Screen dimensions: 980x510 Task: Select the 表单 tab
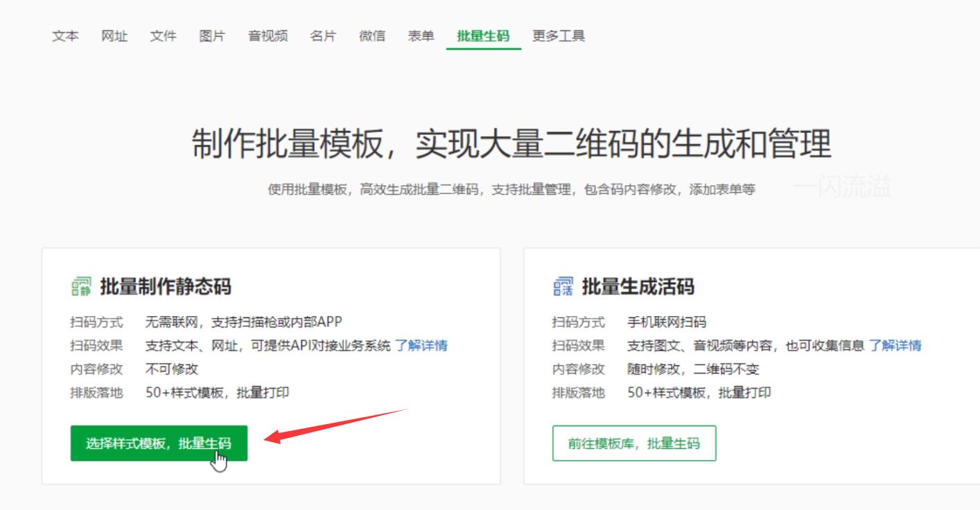pos(420,35)
